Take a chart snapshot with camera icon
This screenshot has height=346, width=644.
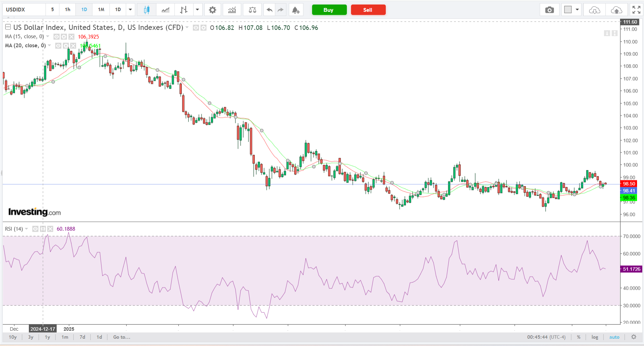point(549,10)
